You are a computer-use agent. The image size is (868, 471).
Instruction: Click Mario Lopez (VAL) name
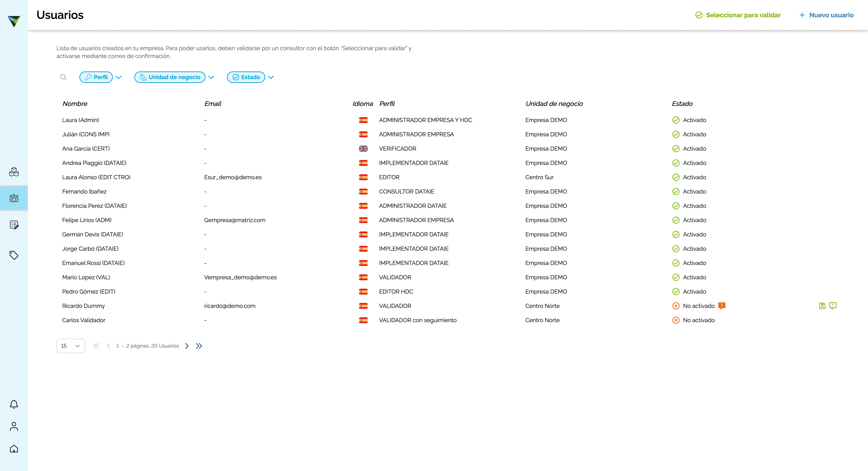[x=86, y=277]
